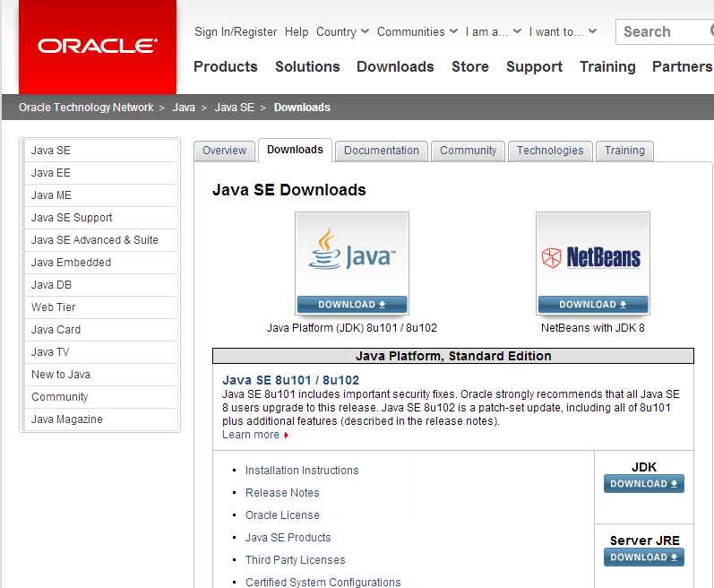Viewport: 714px width, 588px height.
Task: Switch to the Technologies tab
Action: pos(550,151)
